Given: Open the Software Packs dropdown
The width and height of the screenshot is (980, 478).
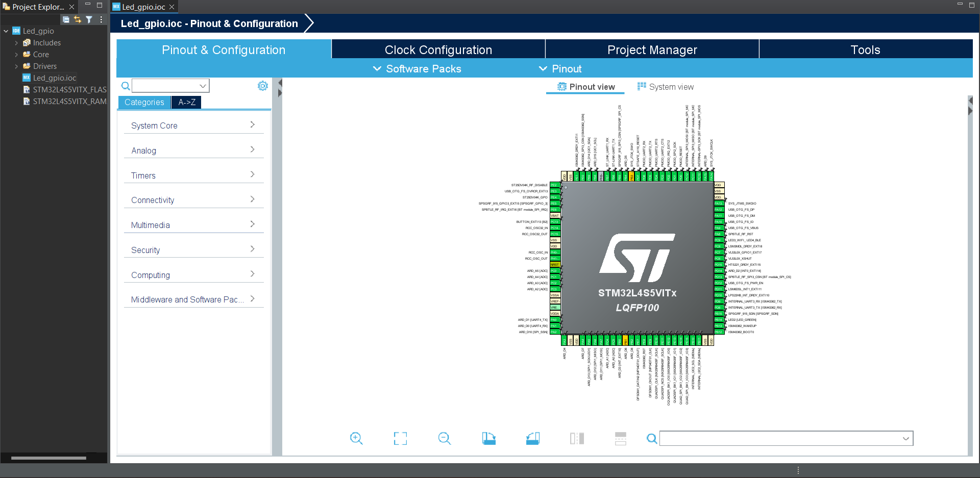Looking at the screenshot, I should click(377, 68).
